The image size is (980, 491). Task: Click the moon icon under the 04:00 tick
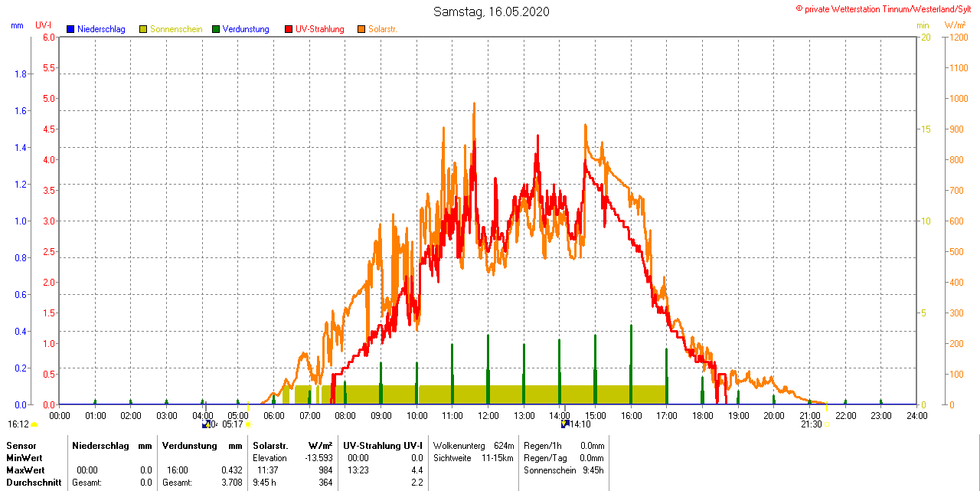coord(206,424)
